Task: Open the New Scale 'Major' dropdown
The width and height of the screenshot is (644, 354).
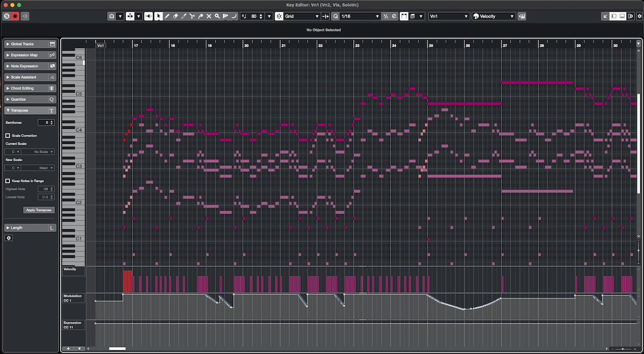Action: coord(38,167)
